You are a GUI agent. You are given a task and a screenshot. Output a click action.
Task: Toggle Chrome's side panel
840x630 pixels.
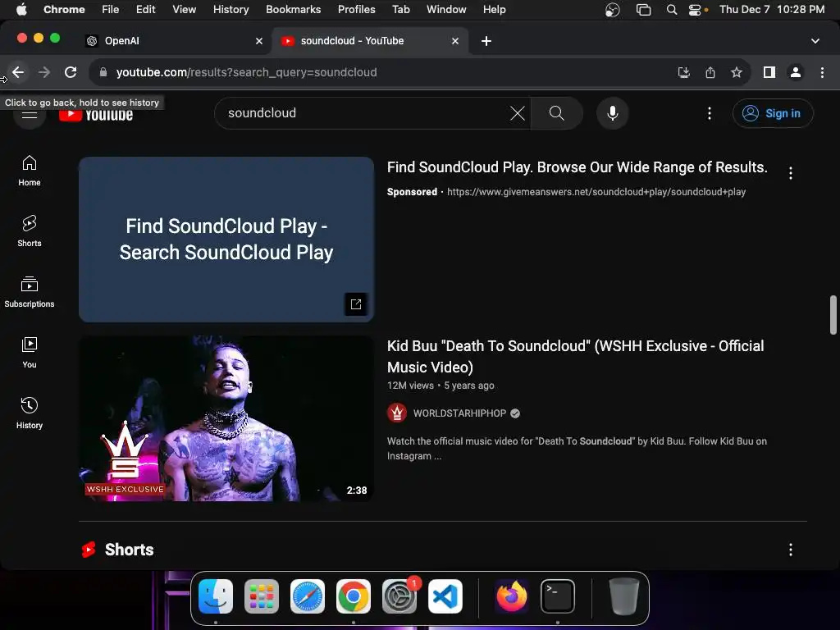pyautogui.click(x=769, y=72)
